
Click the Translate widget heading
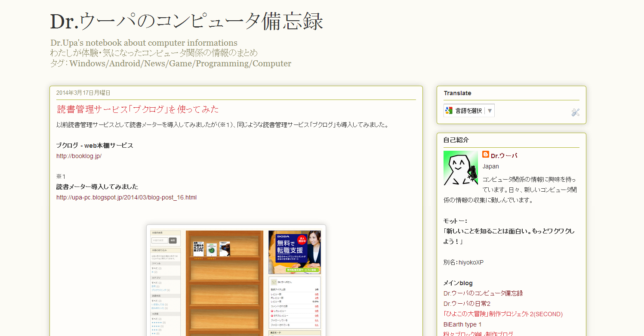(x=457, y=93)
